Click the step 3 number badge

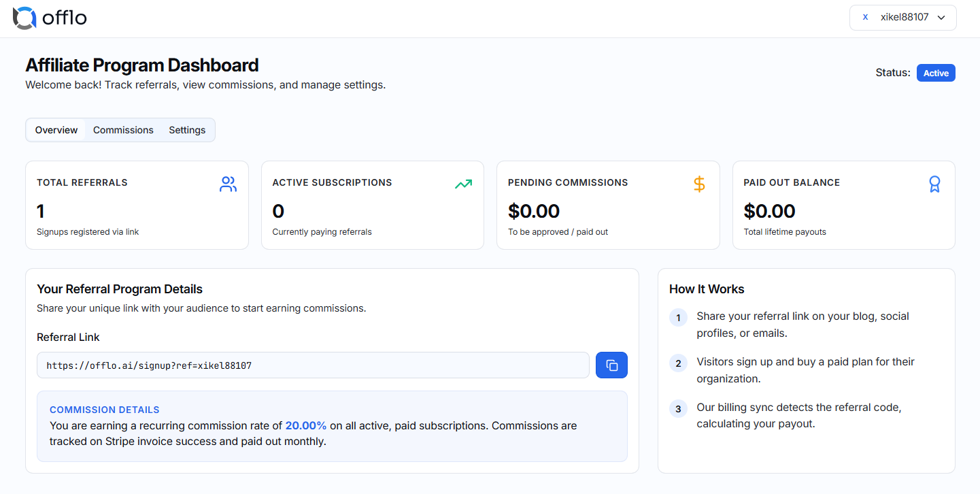coord(678,409)
